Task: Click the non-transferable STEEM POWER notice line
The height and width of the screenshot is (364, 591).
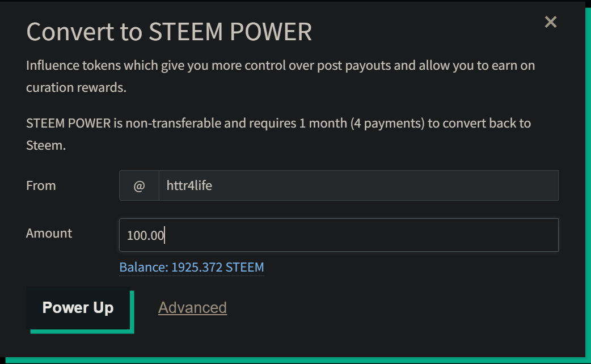Action: click(278, 123)
